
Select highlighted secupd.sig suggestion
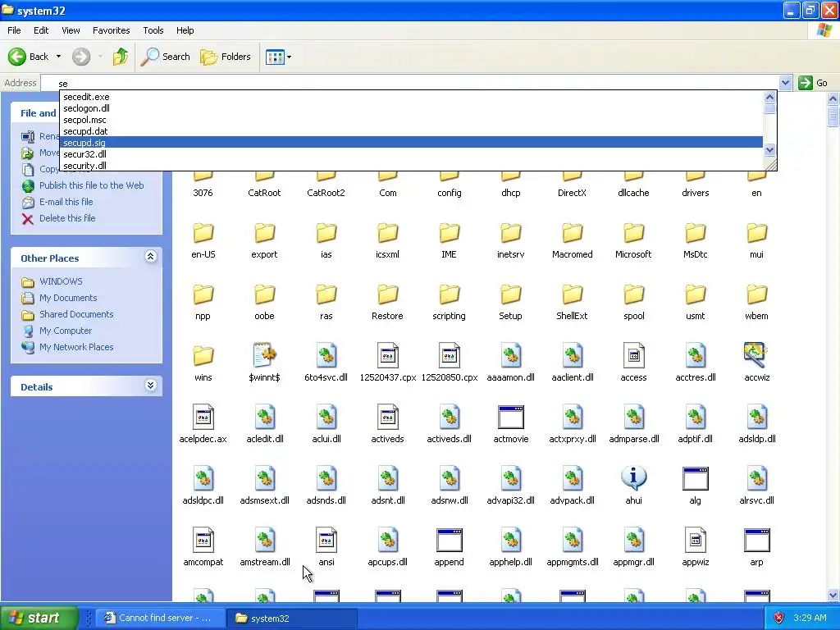tap(412, 143)
